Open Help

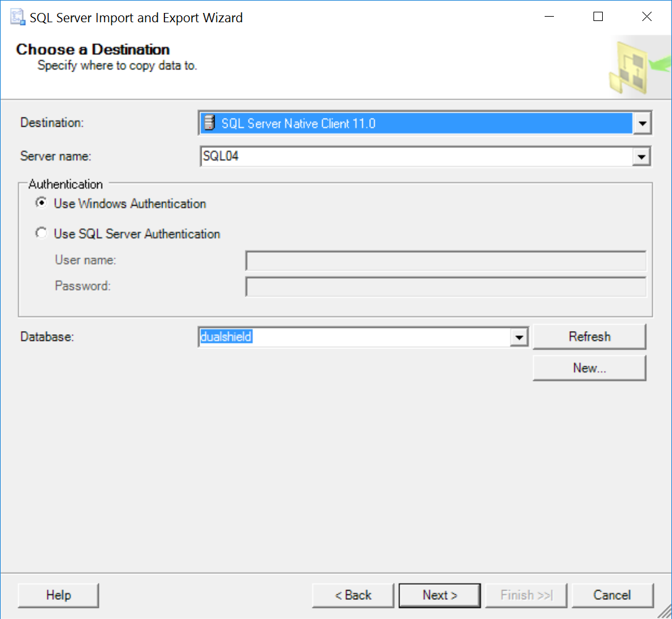pos(58,595)
